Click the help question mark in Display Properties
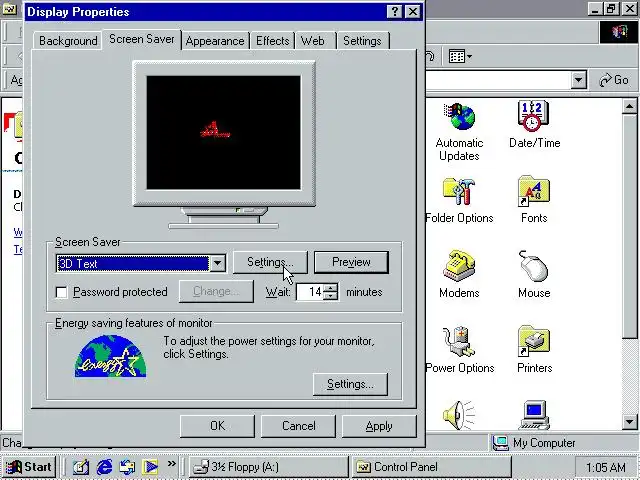The image size is (640, 480). click(x=394, y=11)
